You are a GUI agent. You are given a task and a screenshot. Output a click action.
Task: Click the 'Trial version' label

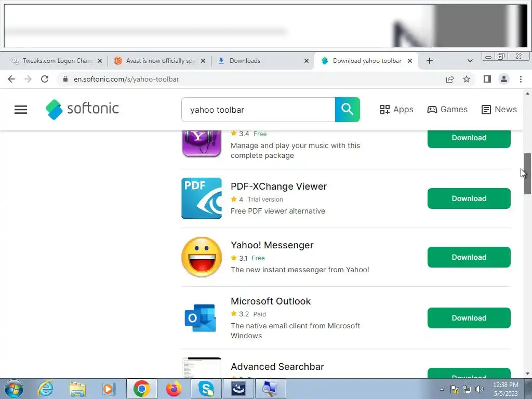[265, 199]
